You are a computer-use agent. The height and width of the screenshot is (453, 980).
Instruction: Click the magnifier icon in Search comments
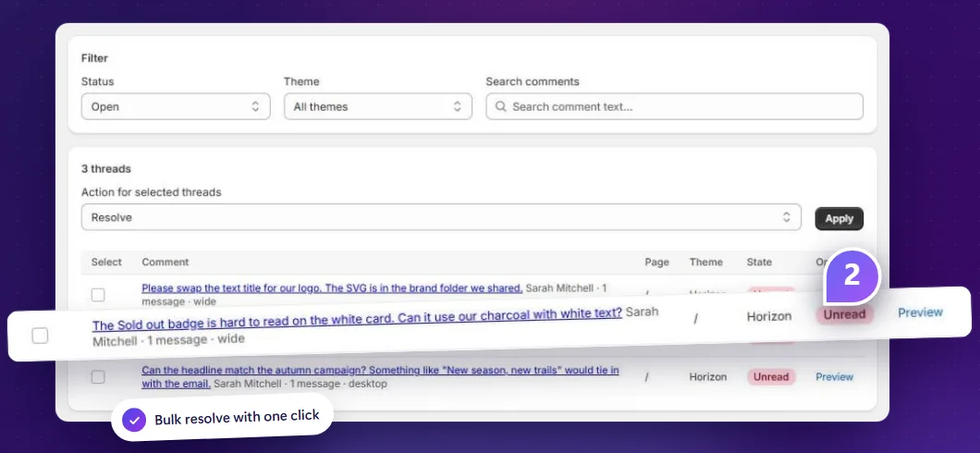(500, 107)
